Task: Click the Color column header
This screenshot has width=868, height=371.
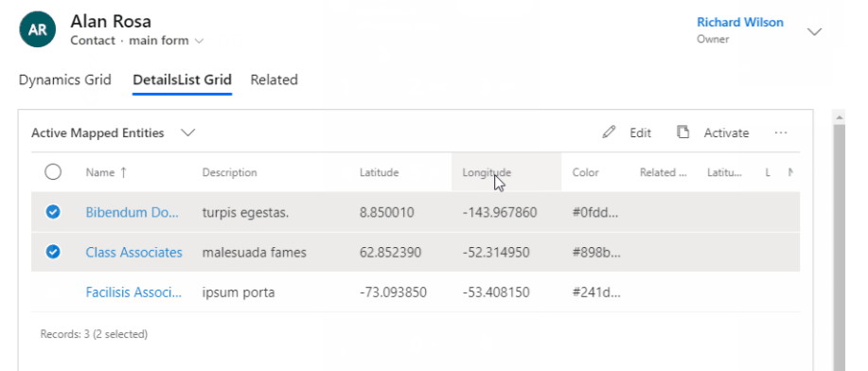Action: (x=586, y=172)
